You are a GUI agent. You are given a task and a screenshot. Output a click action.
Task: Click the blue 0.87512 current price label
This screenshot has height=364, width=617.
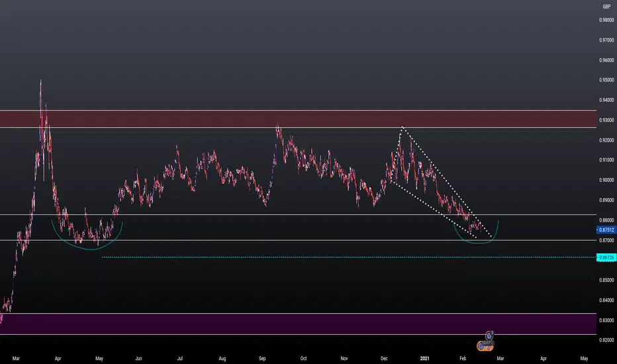coord(606,230)
